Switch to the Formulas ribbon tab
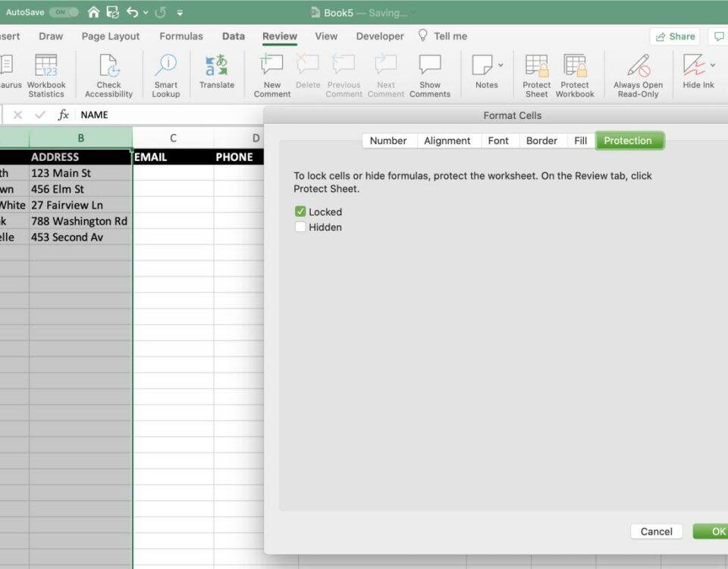Viewport: 728px width, 569px height. 181,36
